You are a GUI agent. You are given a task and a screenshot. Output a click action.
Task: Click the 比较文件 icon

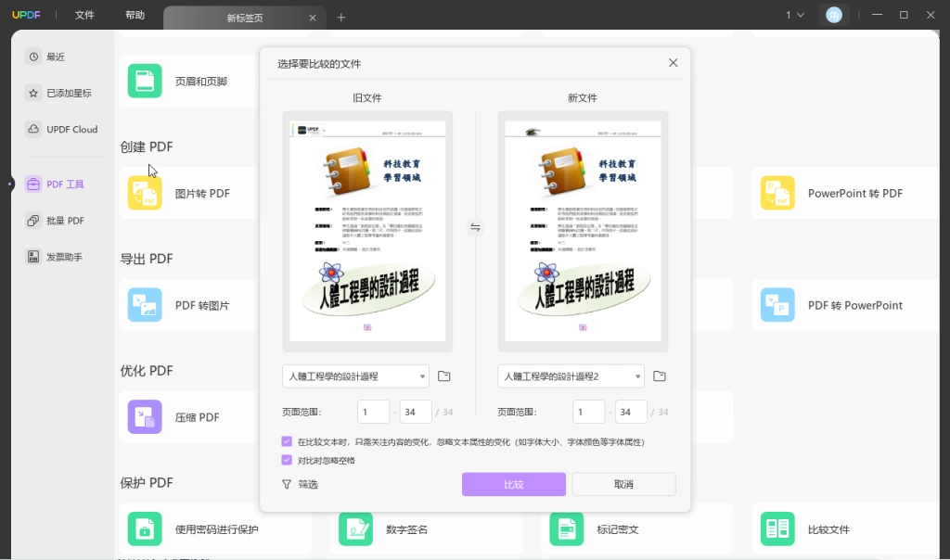point(777,529)
